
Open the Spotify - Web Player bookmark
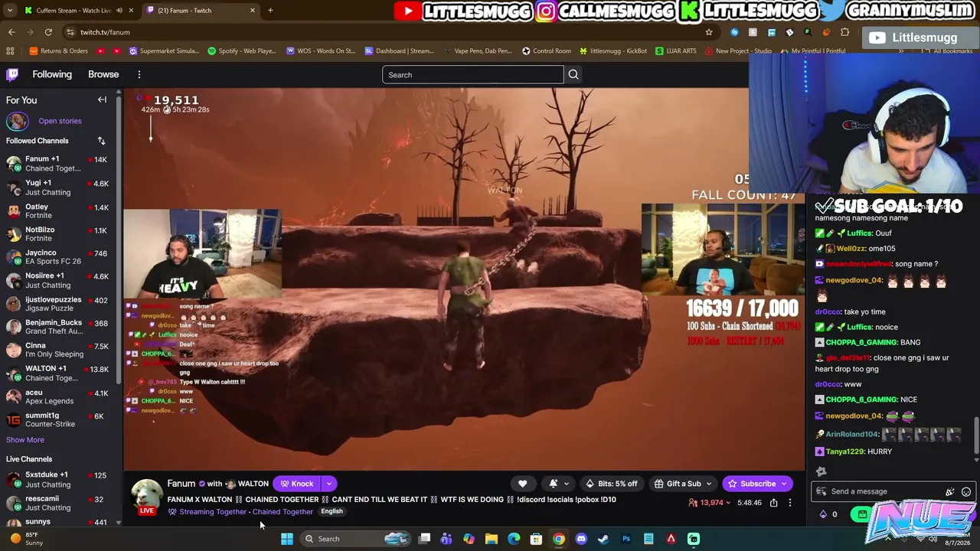[x=242, y=51]
